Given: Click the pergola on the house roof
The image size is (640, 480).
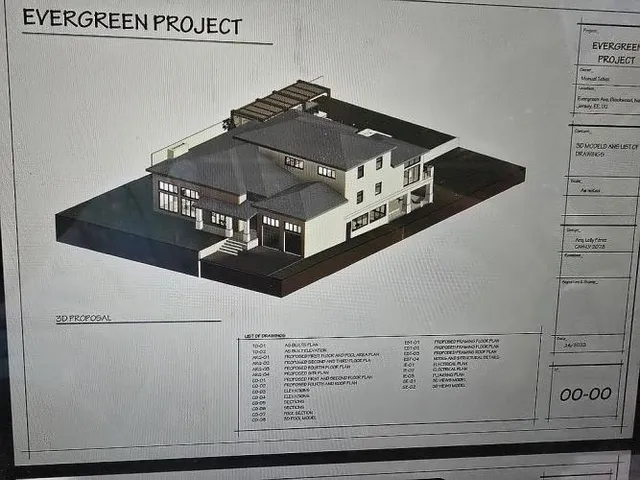Looking at the screenshot, I should 280,102.
